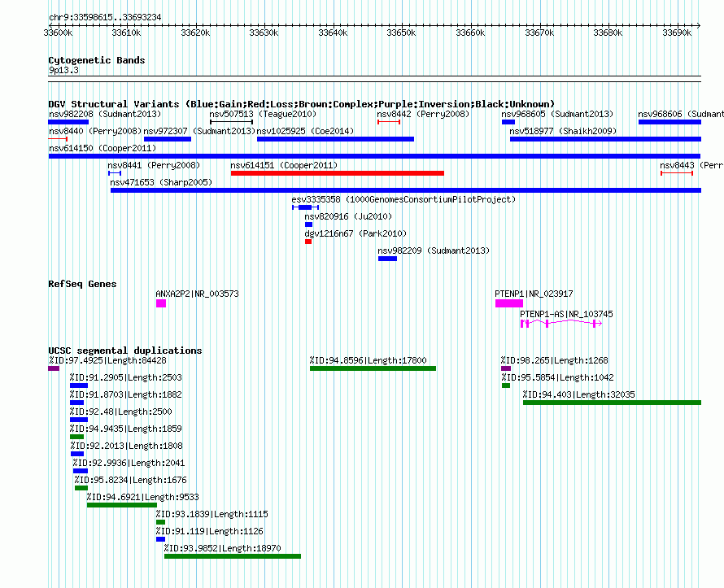Click %ID:91.8703|Length:1882 duplication label
724x588 pixels.
click(x=125, y=394)
